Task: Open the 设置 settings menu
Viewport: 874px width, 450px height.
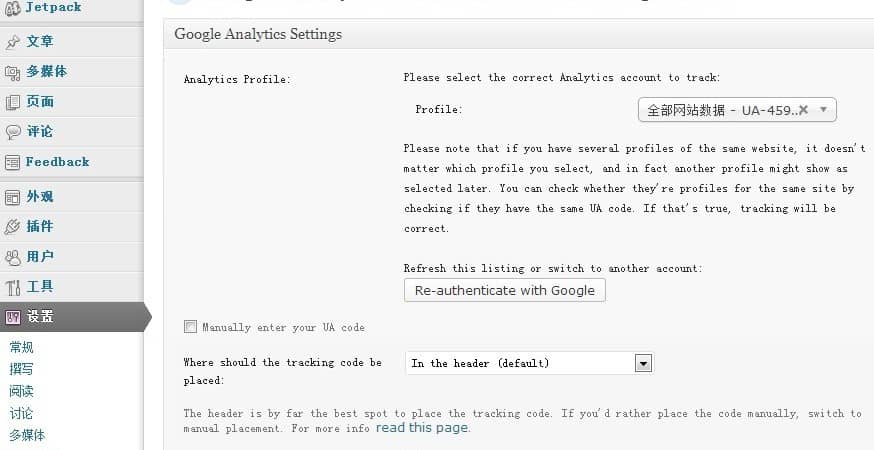Action: [40, 317]
